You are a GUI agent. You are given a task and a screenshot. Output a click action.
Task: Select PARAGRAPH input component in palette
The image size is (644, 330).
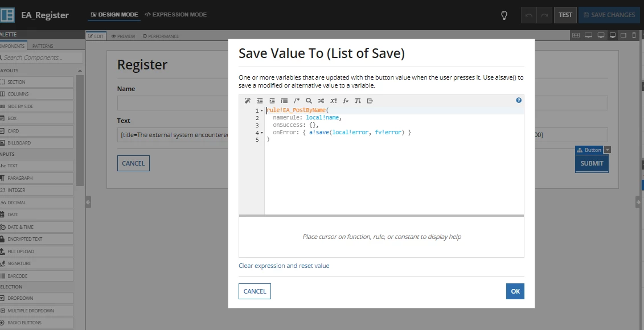(36, 178)
